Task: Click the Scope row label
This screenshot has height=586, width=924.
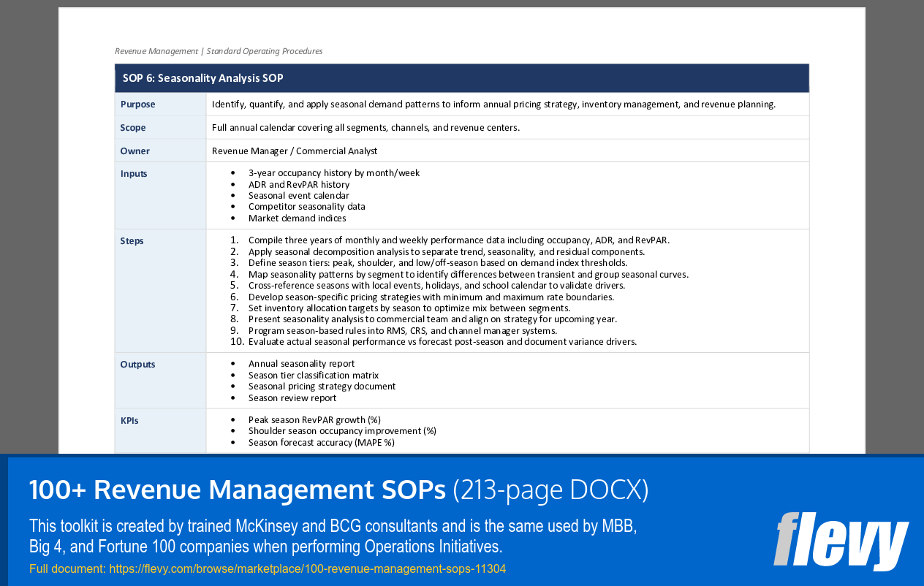Action: point(133,127)
